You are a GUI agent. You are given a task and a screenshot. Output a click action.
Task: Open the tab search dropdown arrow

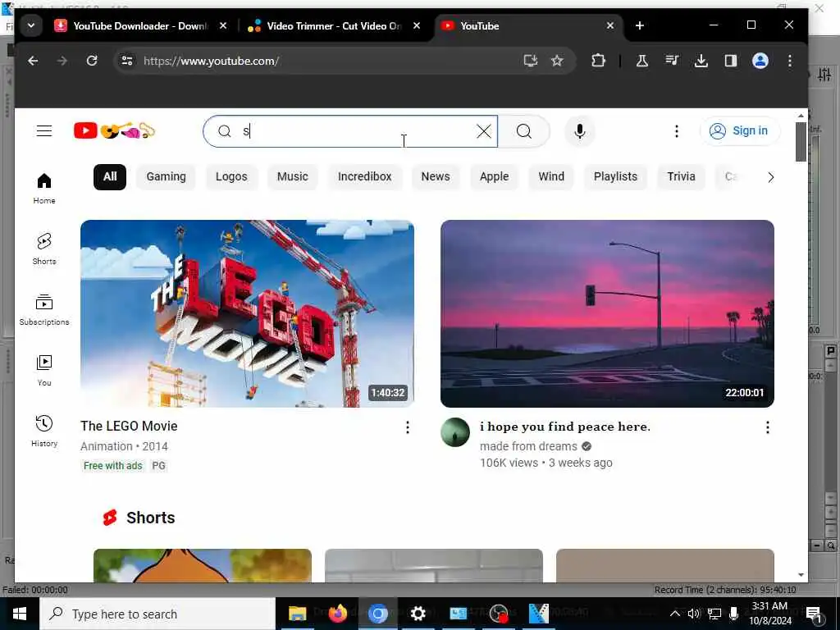[x=31, y=25]
